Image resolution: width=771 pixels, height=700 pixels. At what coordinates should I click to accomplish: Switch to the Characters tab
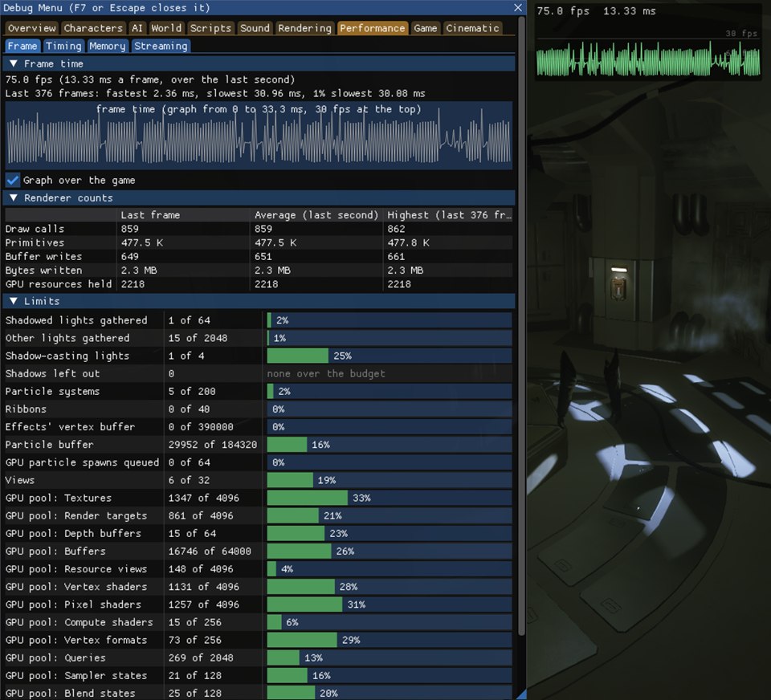(x=93, y=28)
